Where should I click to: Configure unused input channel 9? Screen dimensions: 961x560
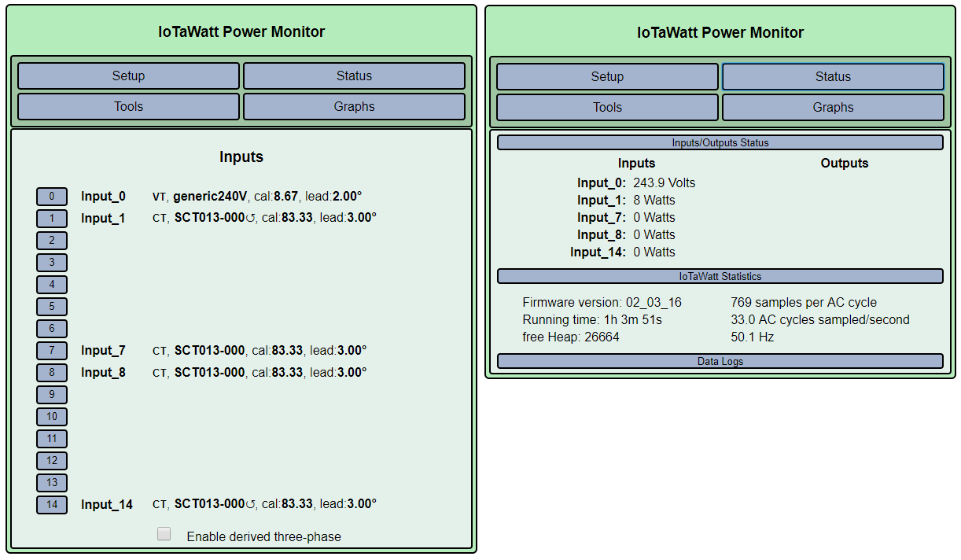52,395
